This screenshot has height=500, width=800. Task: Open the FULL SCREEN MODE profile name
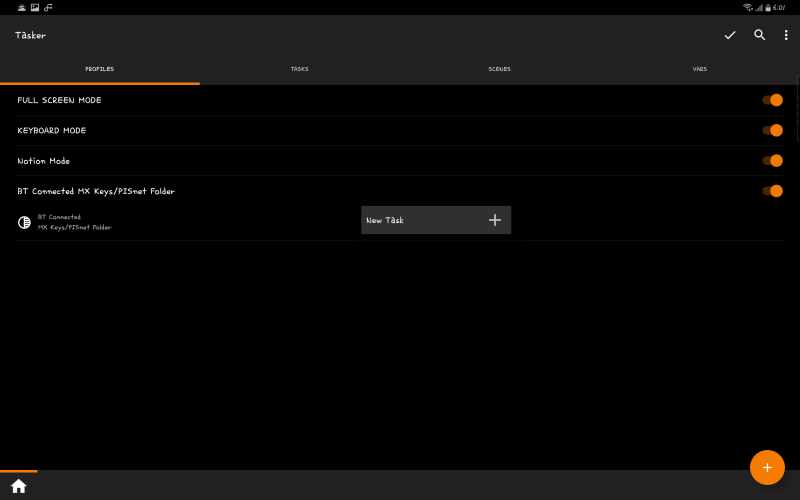pyautogui.click(x=59, y=100)
